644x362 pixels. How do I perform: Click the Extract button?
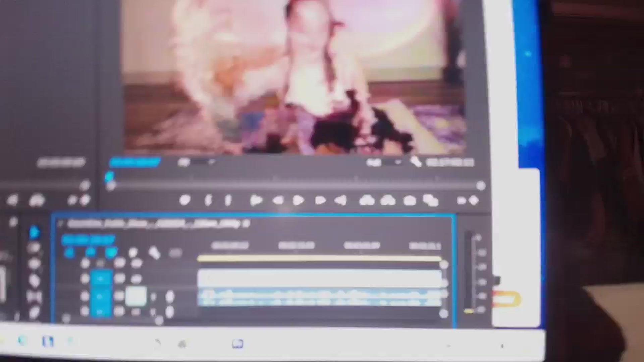388,200
